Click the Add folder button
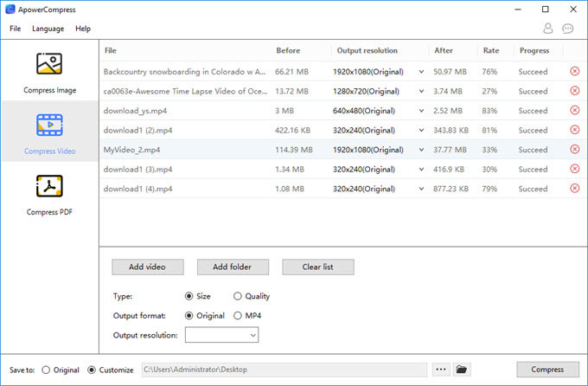The width and height of the screenshot is (588, 386). coord(233,267)
